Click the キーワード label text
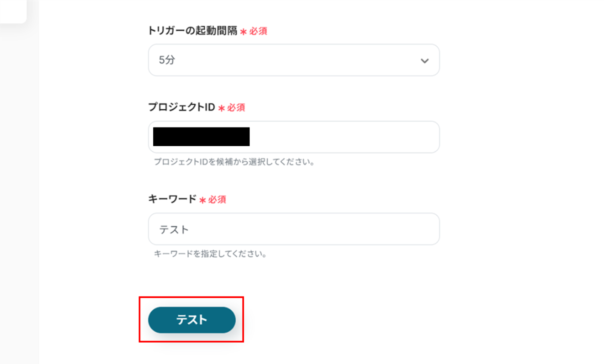Image resolution: width=604 pixels, height=364 pixels. point(172,199)
